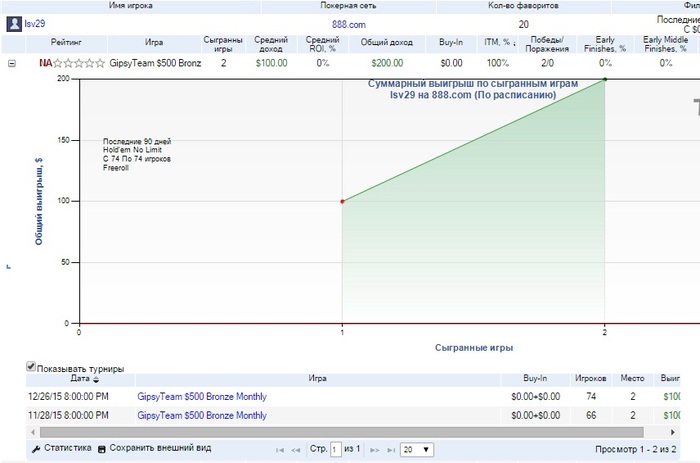Go to first page of the pager
This screenshot has height=463, width=700.
(x=280, y=450)
